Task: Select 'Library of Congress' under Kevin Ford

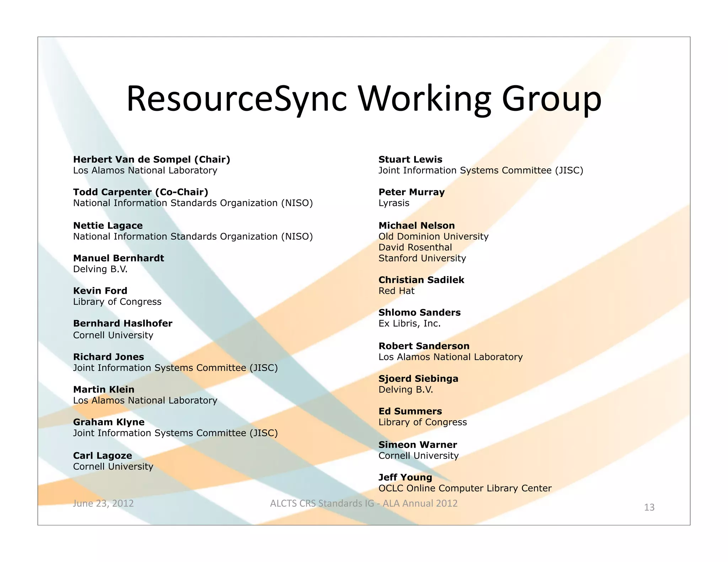Action: (117, 302)
